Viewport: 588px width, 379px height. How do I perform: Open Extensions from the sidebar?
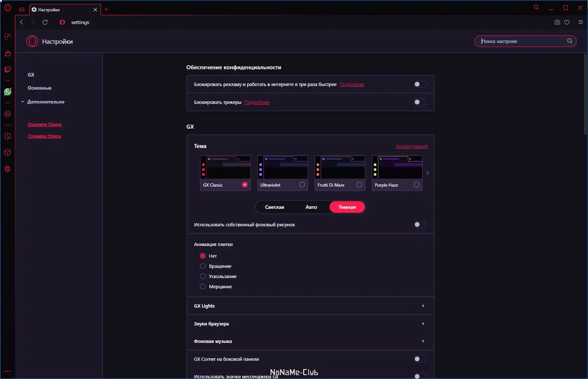coord(7,152)
